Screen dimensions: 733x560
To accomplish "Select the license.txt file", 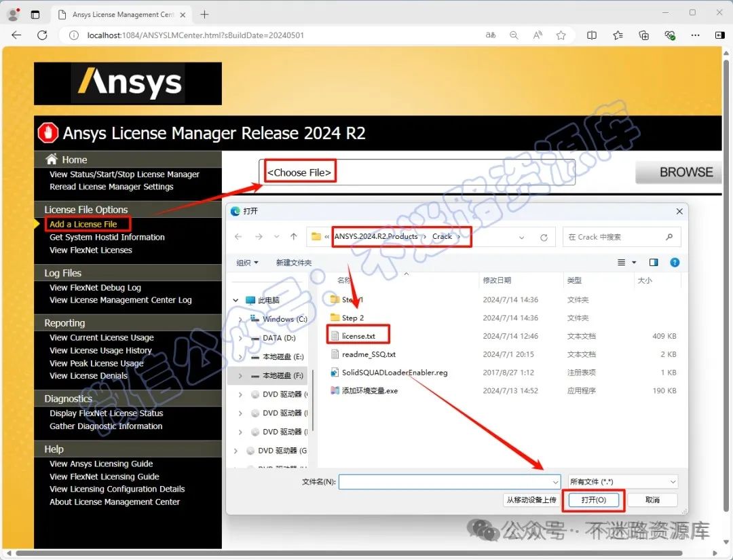I will tap(358, 336).
